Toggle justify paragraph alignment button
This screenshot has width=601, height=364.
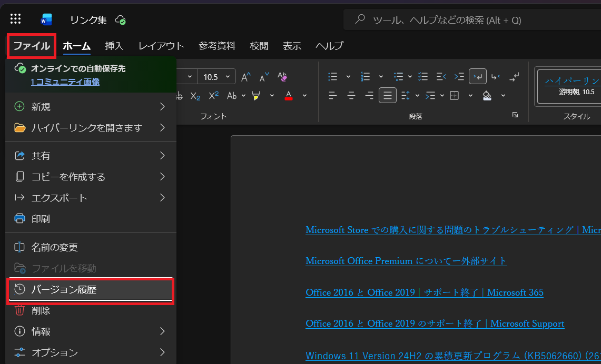pyautogui.click(x=388, y=95)
